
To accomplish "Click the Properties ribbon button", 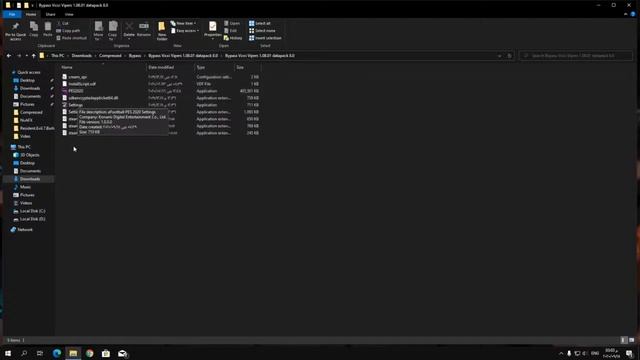I will (213, 30).
